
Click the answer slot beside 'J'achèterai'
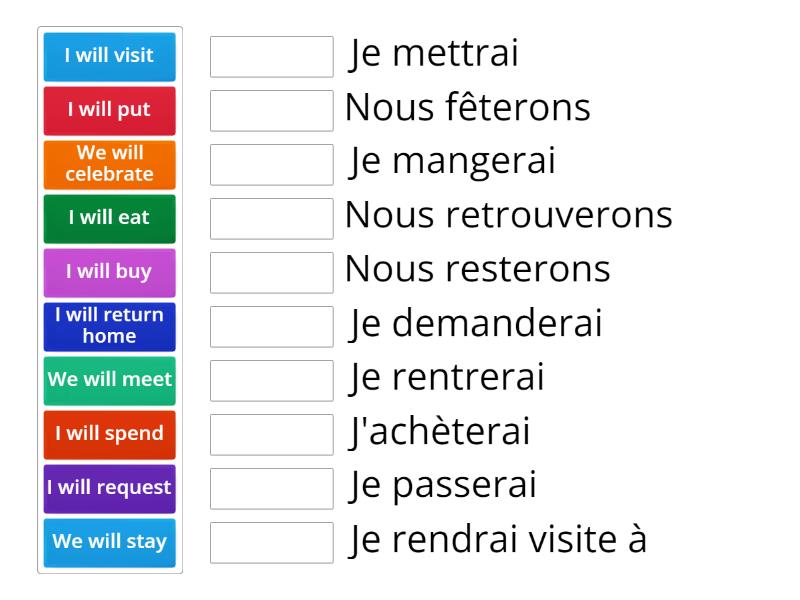pos(271,434)
